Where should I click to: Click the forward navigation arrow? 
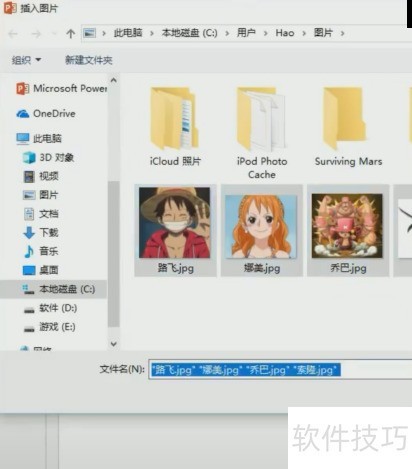pyautogui.click(x=36, y=34)
